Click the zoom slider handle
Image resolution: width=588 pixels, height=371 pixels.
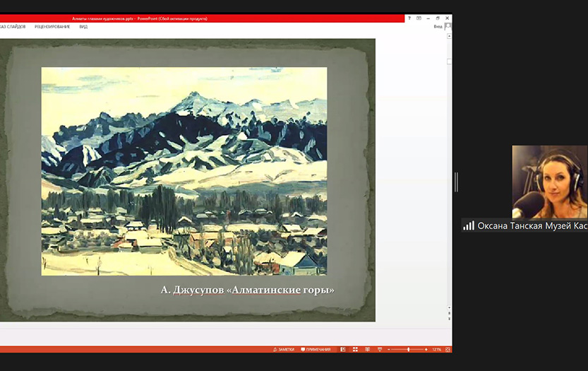click(x=409, y=349)
